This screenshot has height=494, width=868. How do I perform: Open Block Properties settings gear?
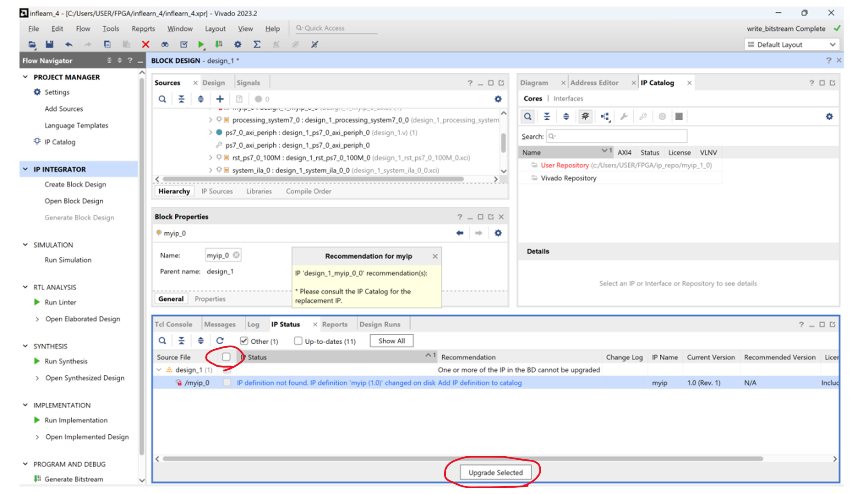point(498,233)
